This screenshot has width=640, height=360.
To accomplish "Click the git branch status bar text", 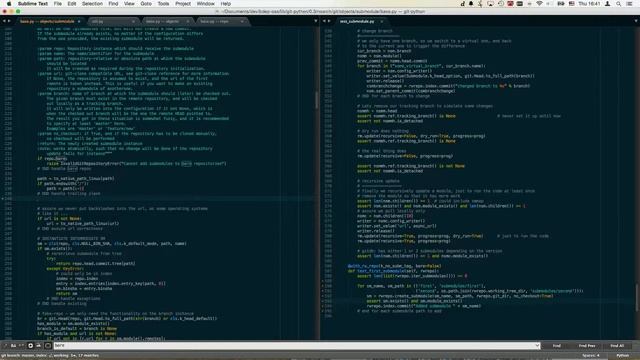I will click(x=50, y=356).
